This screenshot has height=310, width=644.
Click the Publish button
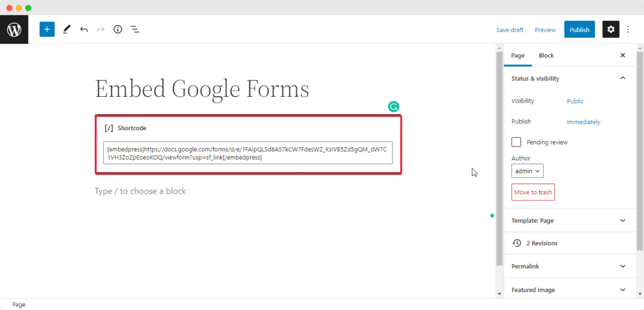point(579,30)
